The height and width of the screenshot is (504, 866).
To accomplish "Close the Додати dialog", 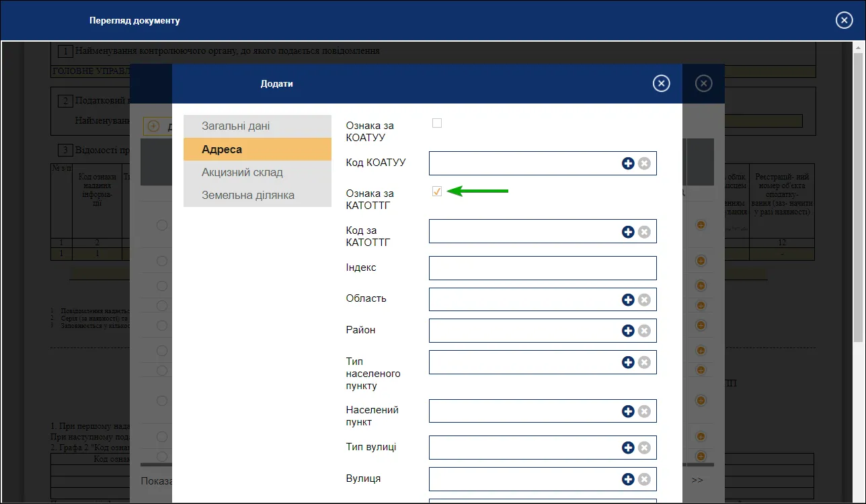I will [662, 83].
